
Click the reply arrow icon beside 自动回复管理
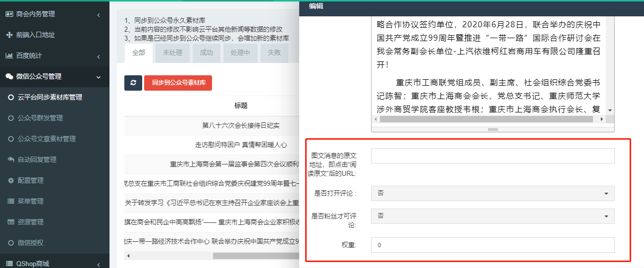11,160
